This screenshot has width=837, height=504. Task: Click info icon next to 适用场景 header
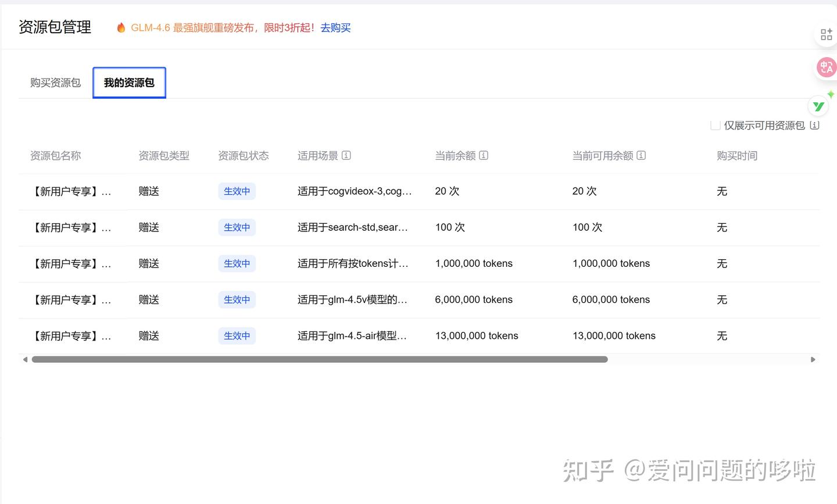point(346,155)
